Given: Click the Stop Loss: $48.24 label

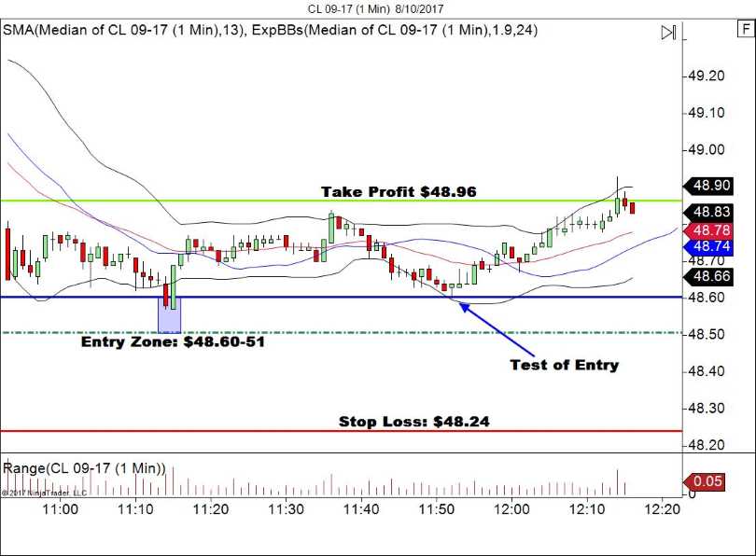Looking at the screenshot, I should coord(413,422).
